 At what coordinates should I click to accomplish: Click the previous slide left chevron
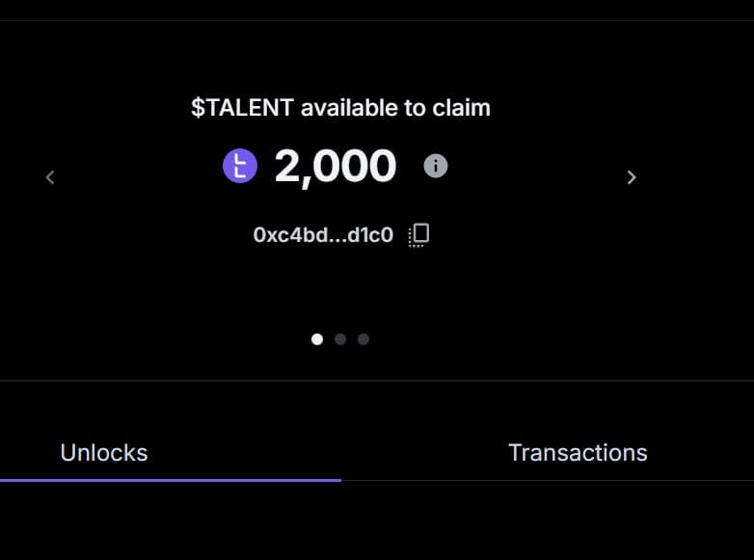click(x=50, y=177)
